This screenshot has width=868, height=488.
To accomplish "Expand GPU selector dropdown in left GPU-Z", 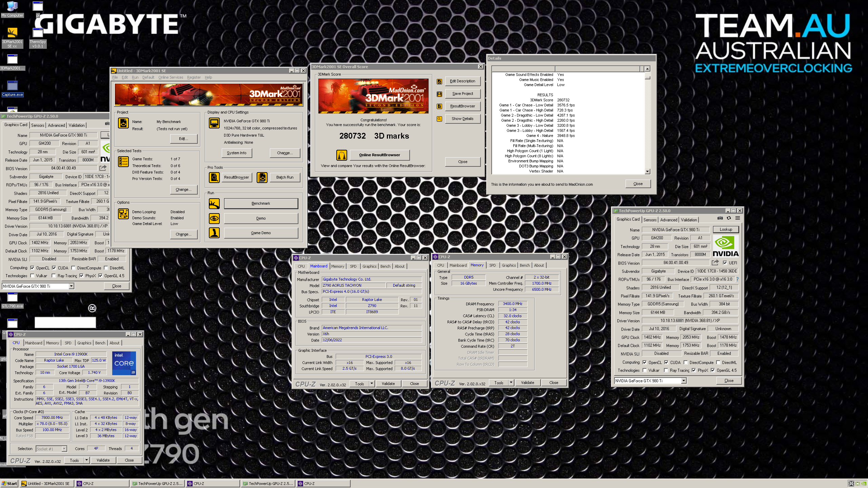I will [71, 286].
